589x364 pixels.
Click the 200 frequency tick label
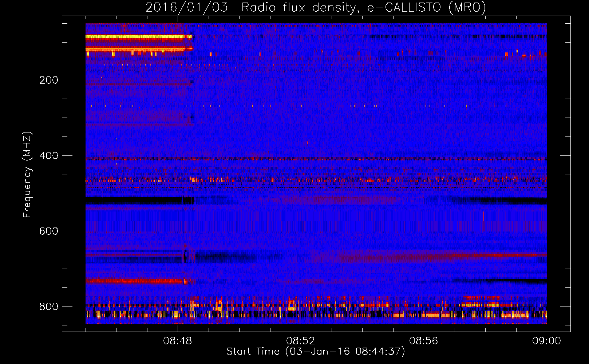click(x=49, y=80)
